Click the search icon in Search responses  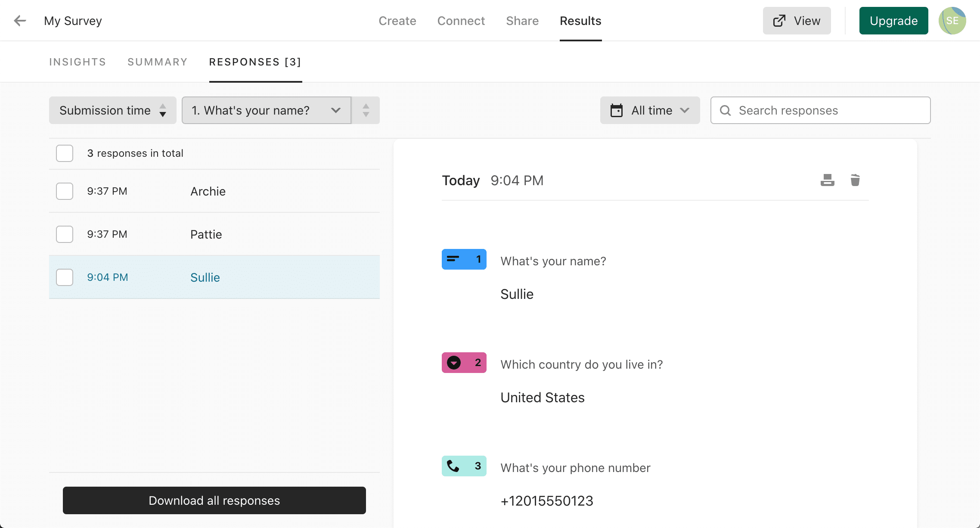coord(725,111)
